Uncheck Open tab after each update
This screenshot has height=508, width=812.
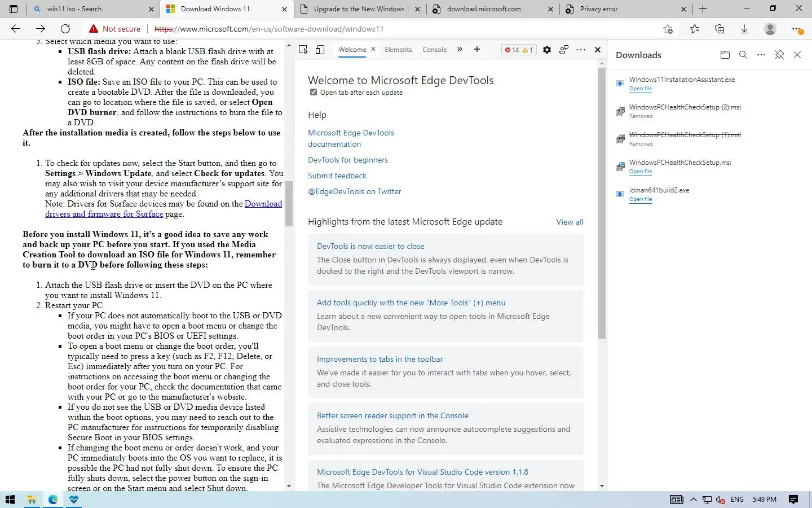pyautogui.click(x=314, y=92)
